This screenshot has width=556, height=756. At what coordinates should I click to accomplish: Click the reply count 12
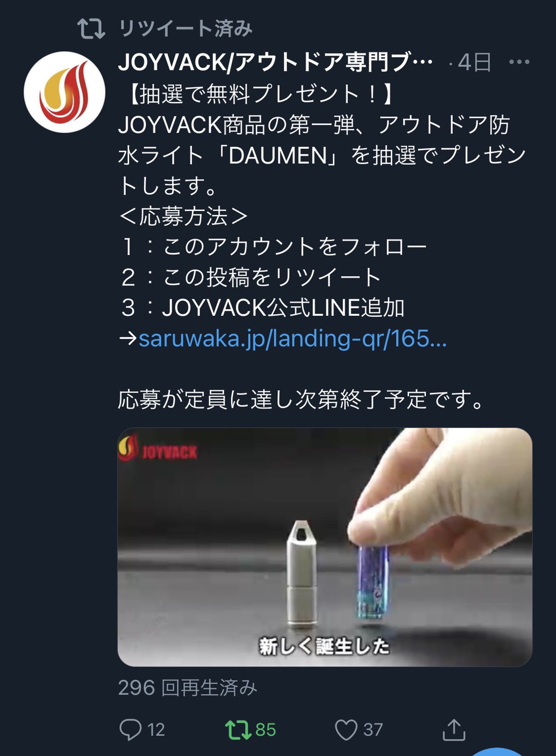(156, 730)
